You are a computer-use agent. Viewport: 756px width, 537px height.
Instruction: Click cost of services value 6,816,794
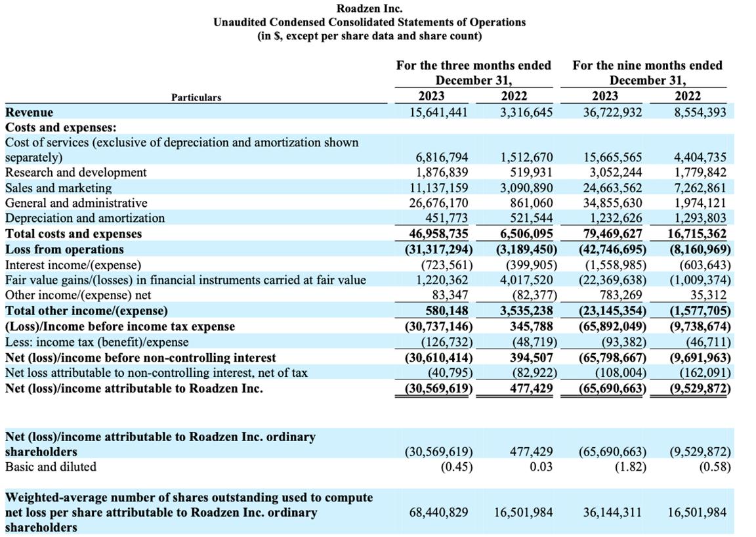coord(442,158)
